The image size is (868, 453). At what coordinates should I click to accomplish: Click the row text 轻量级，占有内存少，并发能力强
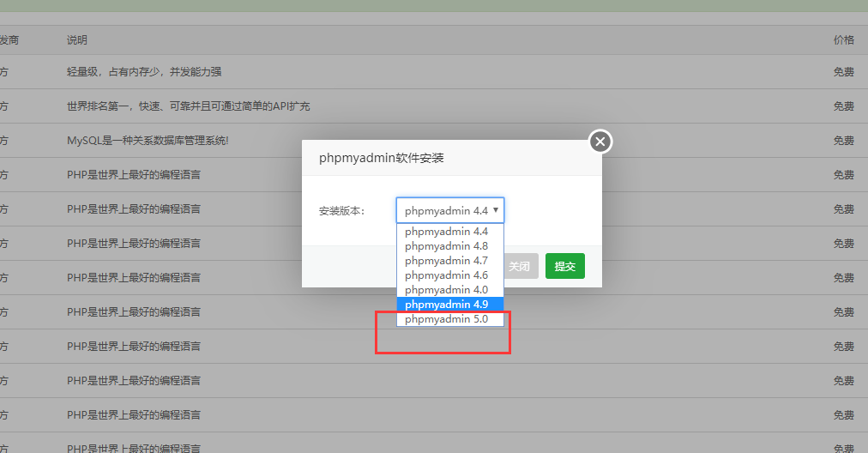(144, 71)
